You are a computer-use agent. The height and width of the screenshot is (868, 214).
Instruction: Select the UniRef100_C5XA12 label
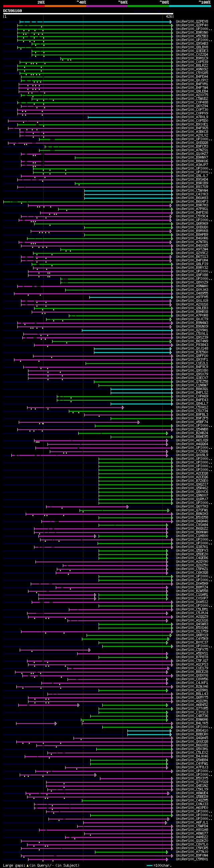(192, 407)
